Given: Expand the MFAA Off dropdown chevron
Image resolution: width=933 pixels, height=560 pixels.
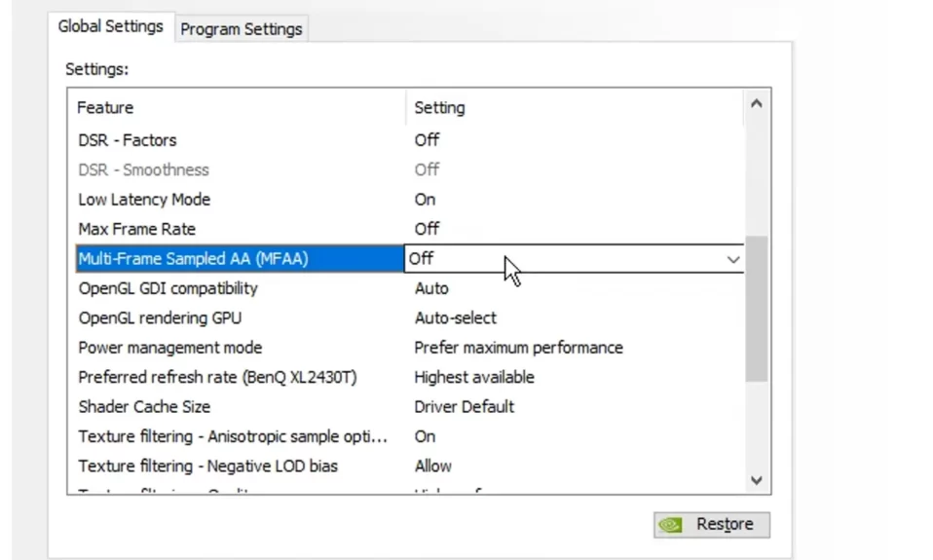Looking at the screenshot, I should click(733, 259).
